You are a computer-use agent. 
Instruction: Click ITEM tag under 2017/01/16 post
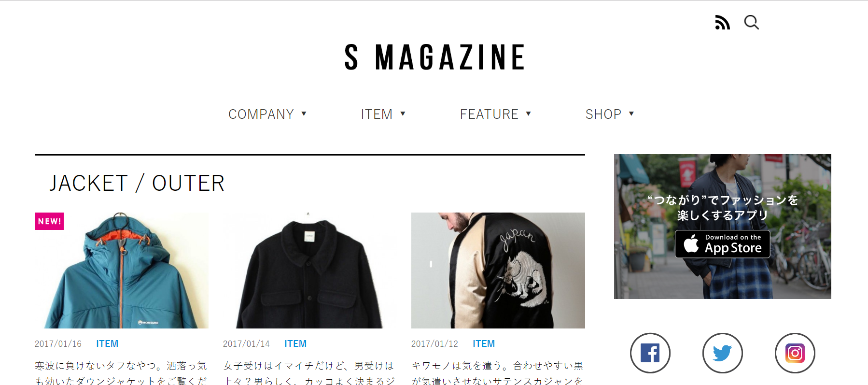tap(107, 343)
